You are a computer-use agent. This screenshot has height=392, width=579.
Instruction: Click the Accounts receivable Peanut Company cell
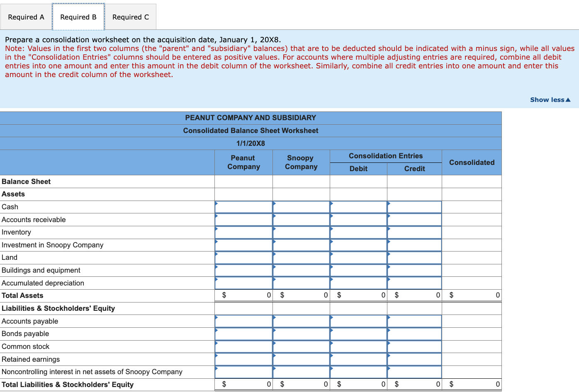point(243,219)
